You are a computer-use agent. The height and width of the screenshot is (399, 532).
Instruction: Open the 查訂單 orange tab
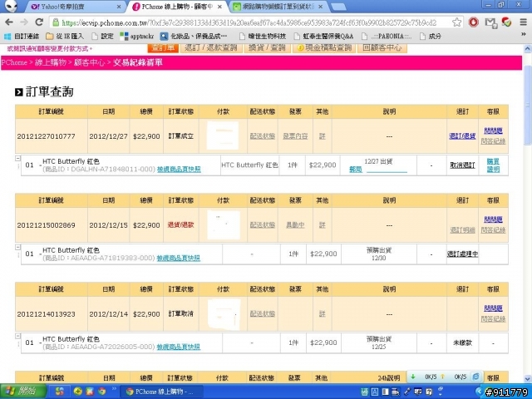click(x=163, y=47)
